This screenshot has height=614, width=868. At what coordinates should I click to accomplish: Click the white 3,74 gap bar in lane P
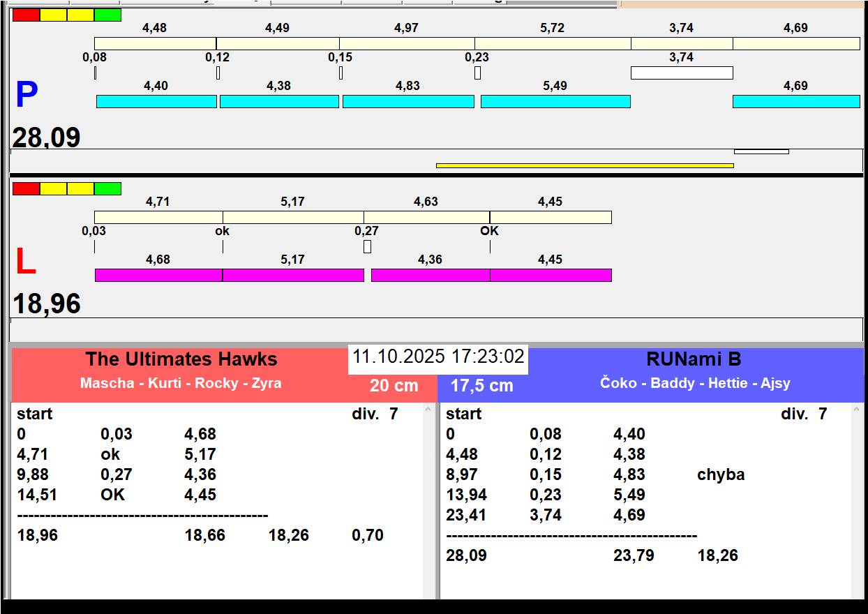681,73
